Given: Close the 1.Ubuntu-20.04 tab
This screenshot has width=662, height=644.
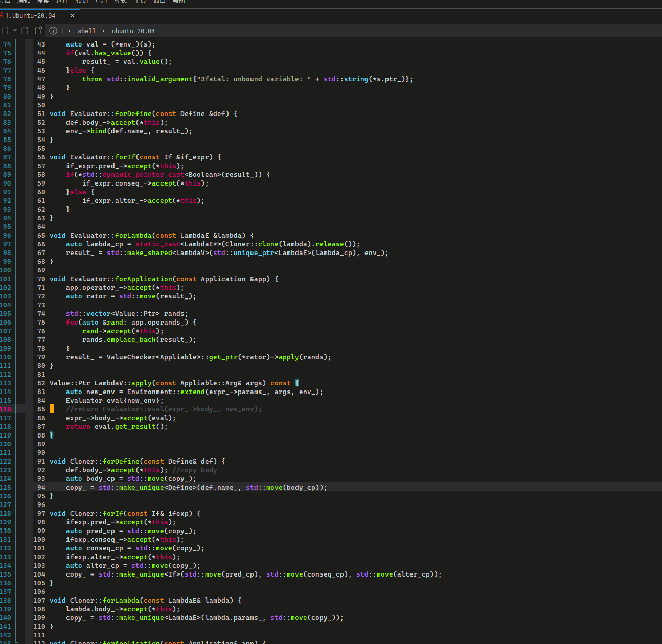Looking at the screenshot, I should [x=72, y=16].
